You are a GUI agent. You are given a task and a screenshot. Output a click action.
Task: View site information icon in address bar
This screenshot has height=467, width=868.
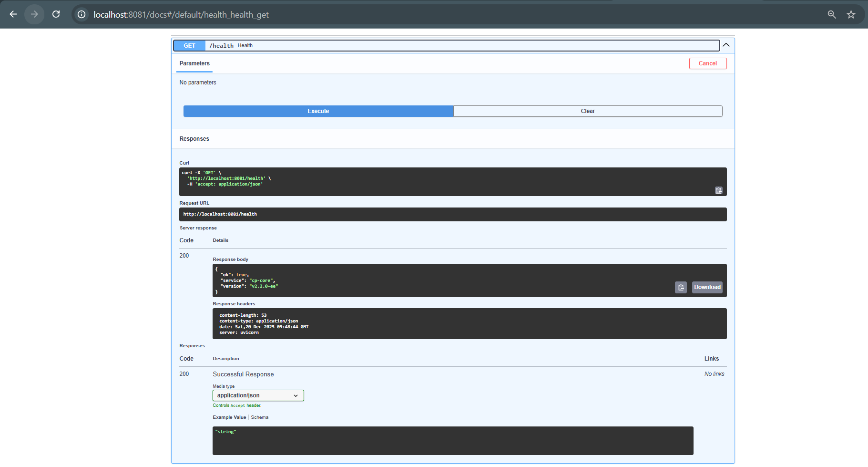coord(82,14)
